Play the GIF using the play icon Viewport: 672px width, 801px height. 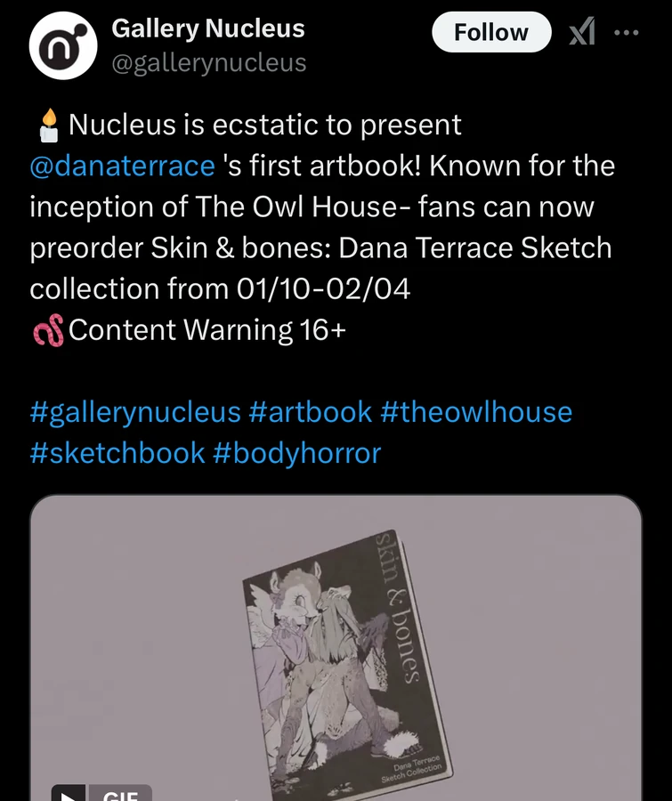pyautogui.click(x=69, y=793)
